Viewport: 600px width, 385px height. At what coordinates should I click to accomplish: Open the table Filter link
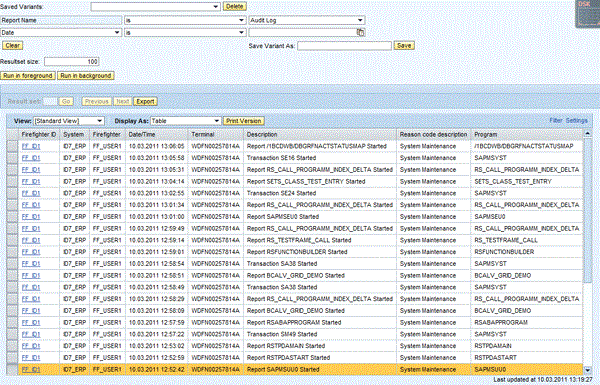[x=556, y=121]
